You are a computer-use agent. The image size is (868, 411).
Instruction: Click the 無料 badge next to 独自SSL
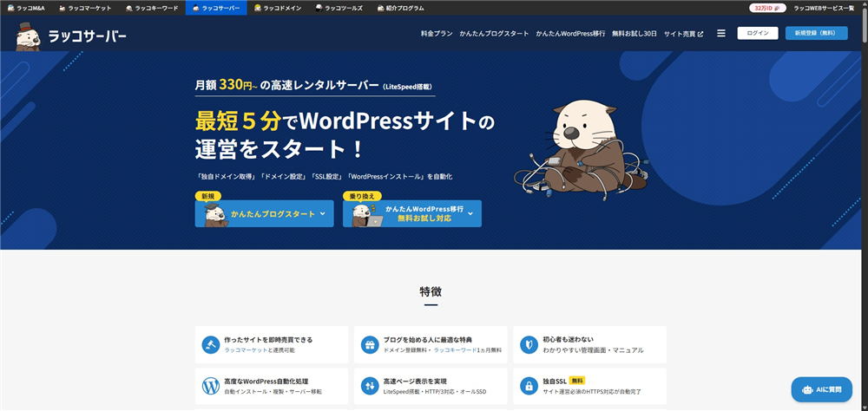(x=577, y=381)
